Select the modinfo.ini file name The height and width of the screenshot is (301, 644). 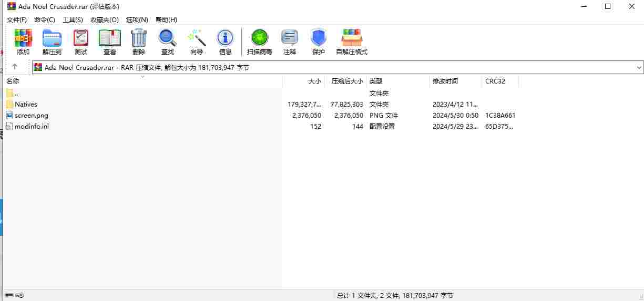pos(32,126)
